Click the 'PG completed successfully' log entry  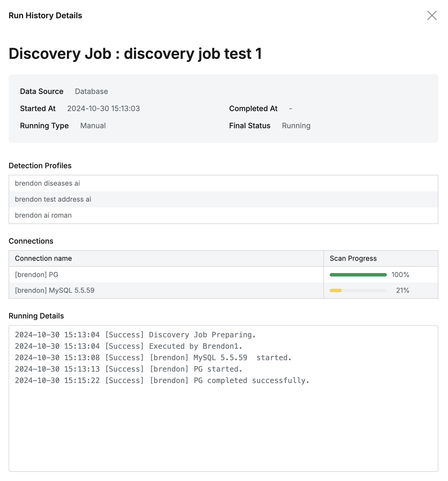pyautogui.click(x=162, y=380)
